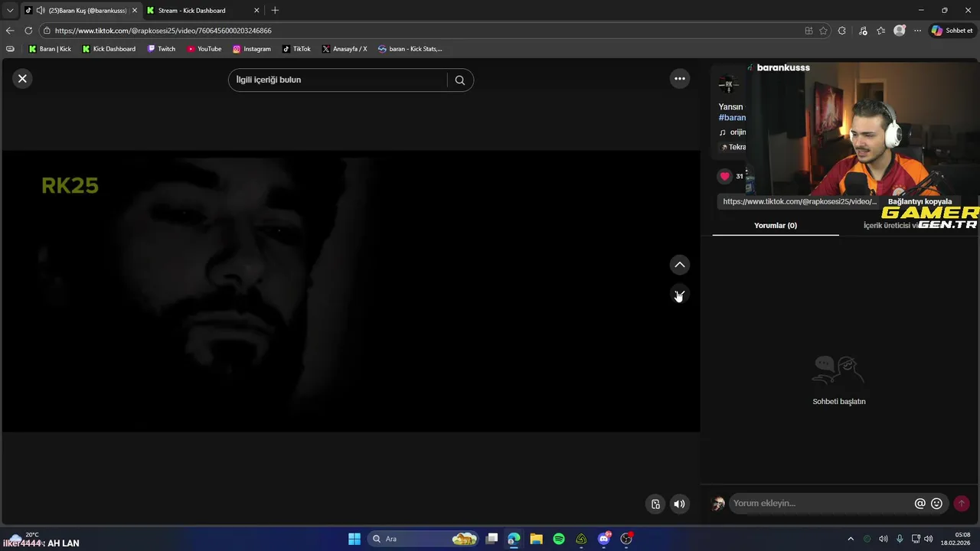The image size is (980, 551).
Task: Click the button left of the volume icon
Action: pos(655,504)
